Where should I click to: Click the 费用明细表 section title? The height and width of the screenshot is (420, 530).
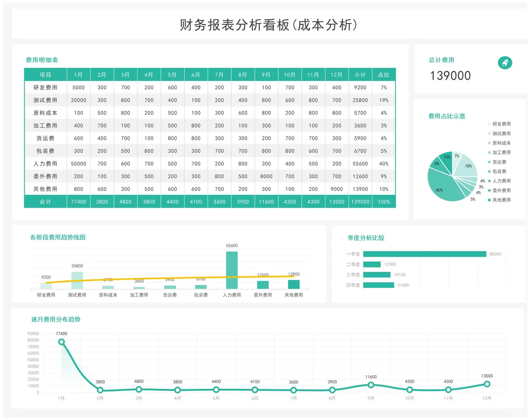point(42,60)
